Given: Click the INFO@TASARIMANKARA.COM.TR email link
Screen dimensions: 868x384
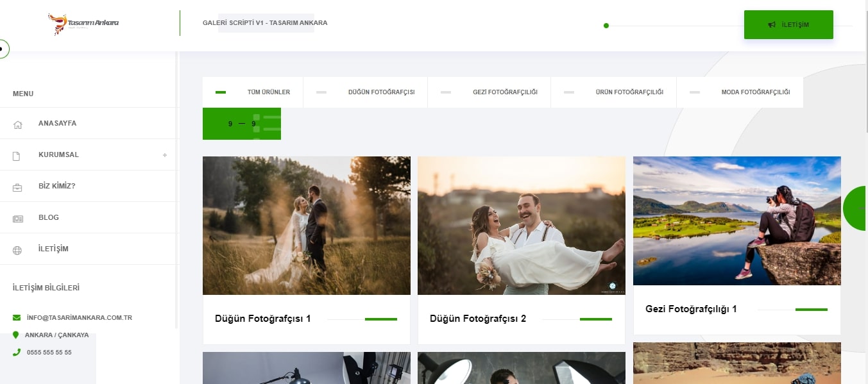Looking at the screenshot, I should point(80,318).
